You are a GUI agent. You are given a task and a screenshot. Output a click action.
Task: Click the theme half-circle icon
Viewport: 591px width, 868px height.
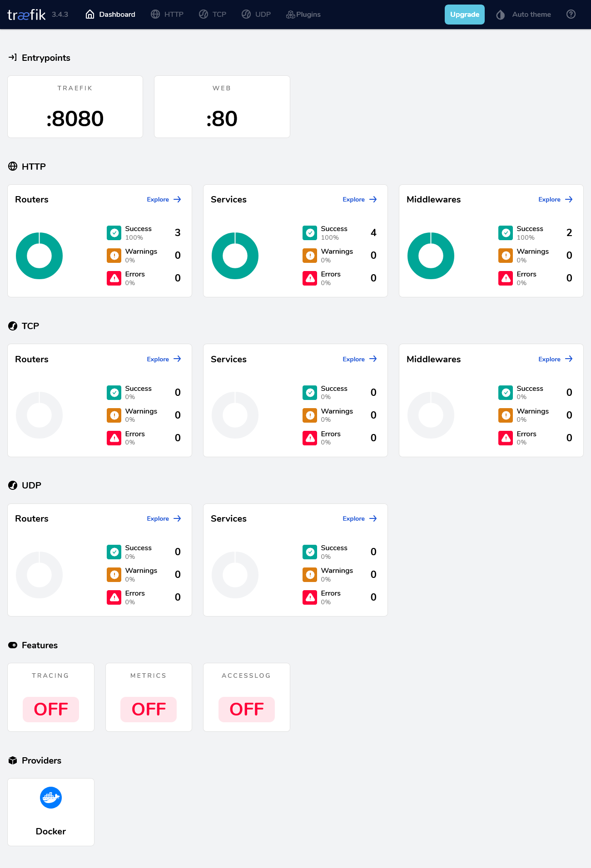coord(500,15)
